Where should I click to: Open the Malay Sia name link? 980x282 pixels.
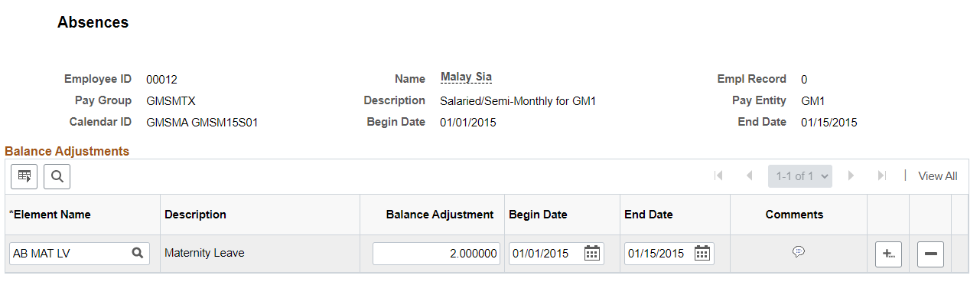(x=466, y=77)
